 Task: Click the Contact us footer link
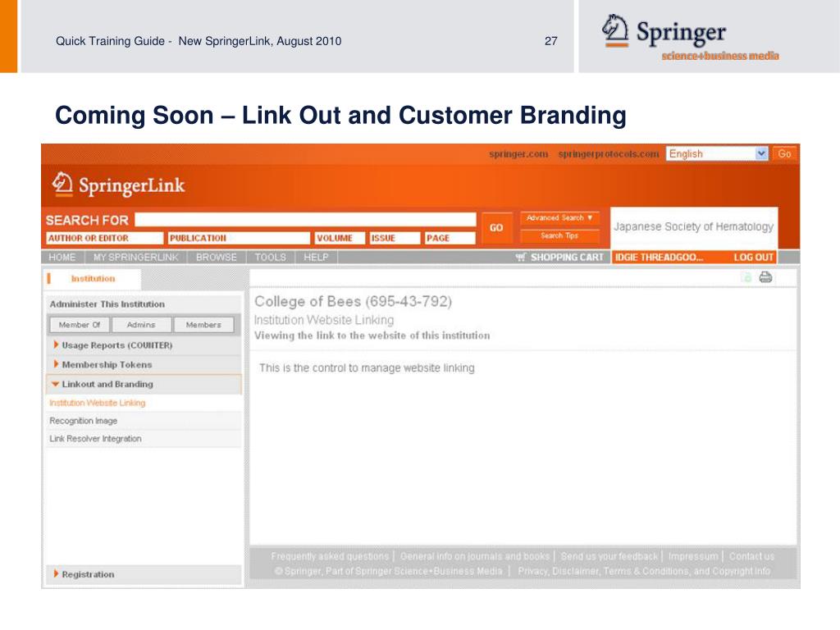pos(751,557)
